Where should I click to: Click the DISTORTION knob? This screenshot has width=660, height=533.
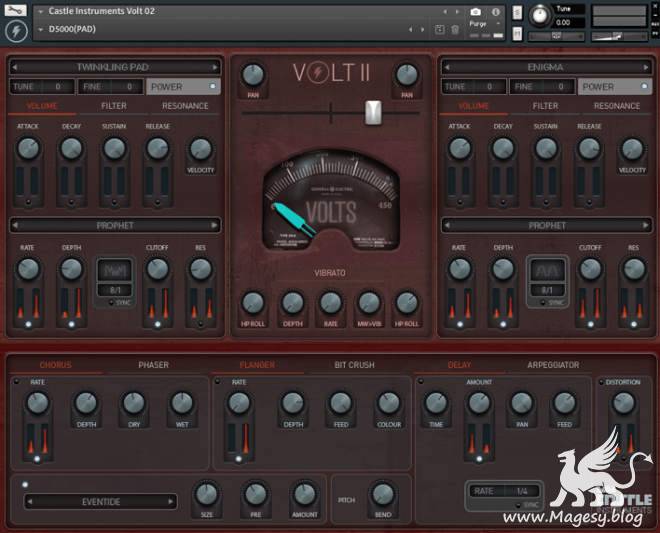click(x=623, y=403)
